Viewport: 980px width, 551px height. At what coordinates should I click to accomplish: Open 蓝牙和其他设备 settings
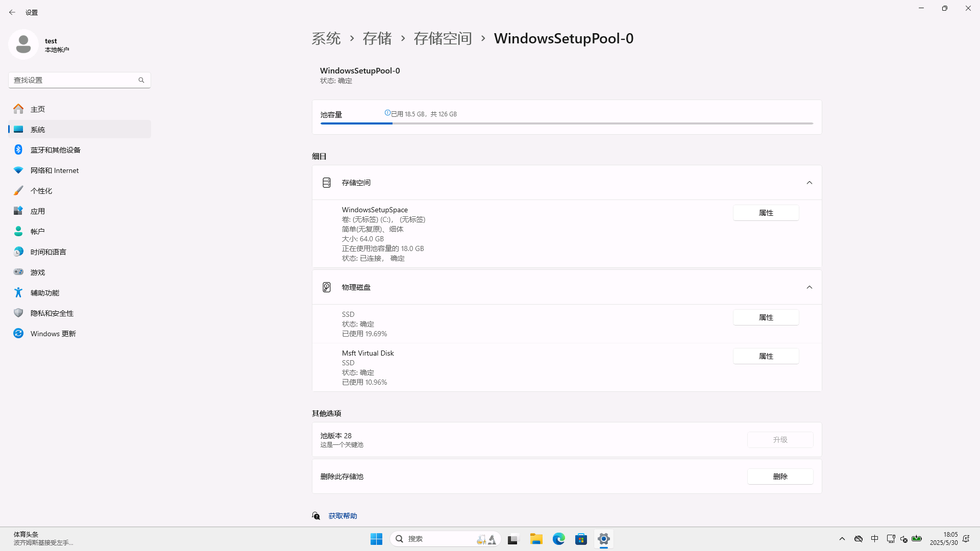point(80,149)
